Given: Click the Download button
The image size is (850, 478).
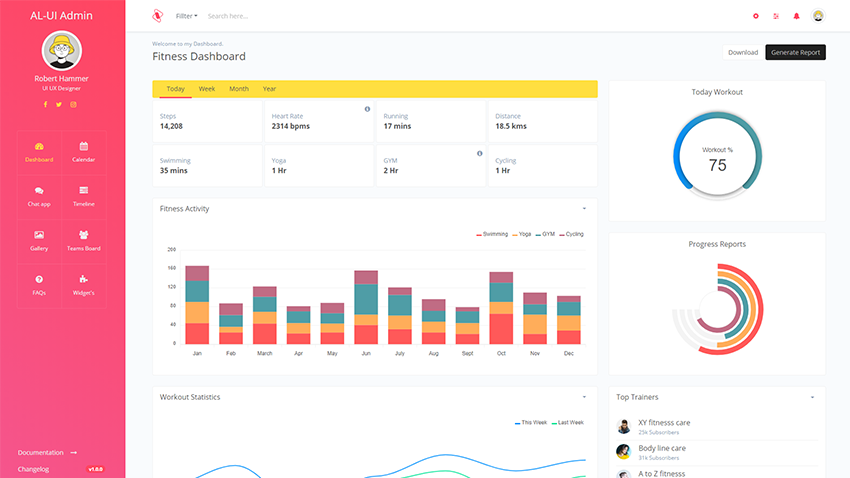Looking at the screenshot, I should point(742,52).
